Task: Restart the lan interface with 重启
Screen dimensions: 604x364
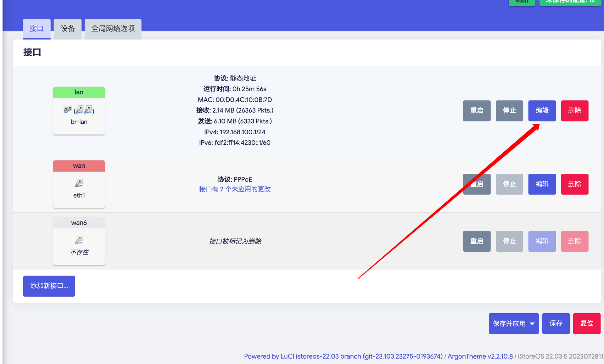Action: pos(477,111)
